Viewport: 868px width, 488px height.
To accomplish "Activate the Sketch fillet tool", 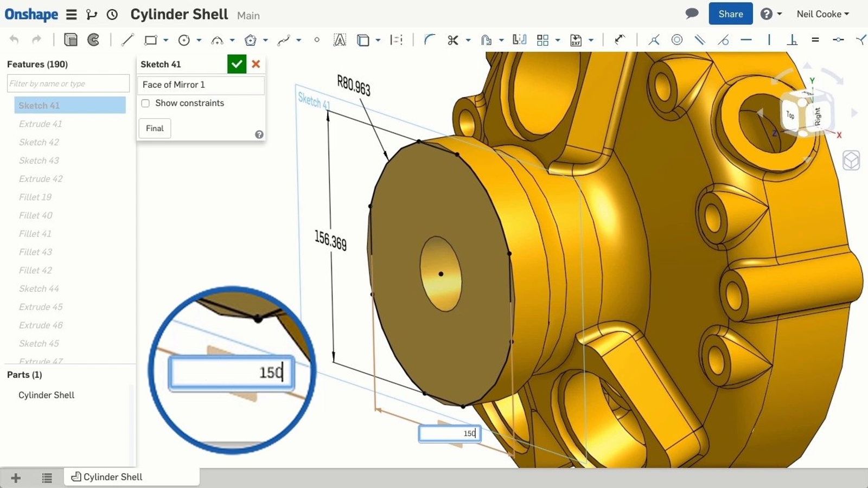I will 429,40.
